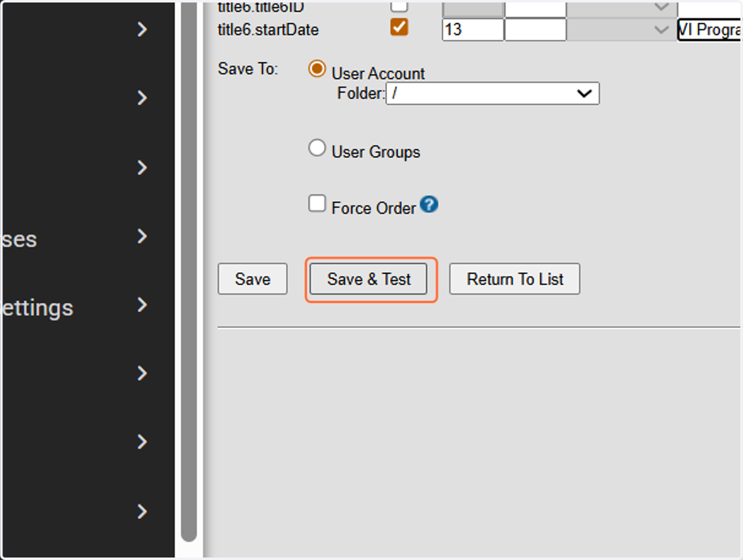This screenshot has width=743, height=560.
Task: Click the 'VI Progra' text field
Action: pos(710,30)
